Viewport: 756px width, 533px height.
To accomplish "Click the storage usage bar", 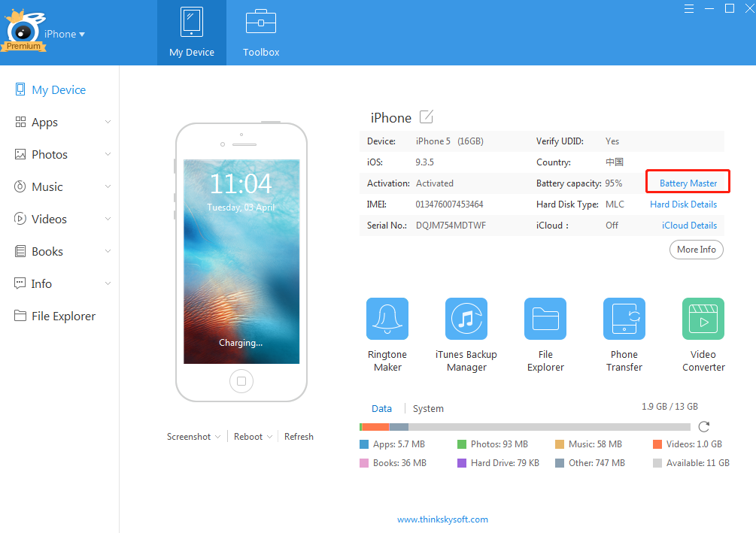I will [x=525, y=427].
